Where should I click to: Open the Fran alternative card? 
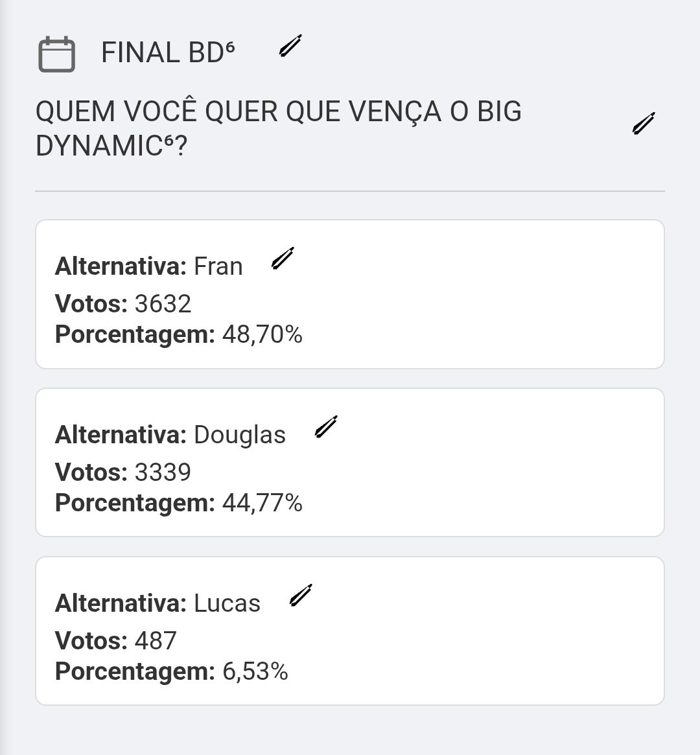[350, 294]
